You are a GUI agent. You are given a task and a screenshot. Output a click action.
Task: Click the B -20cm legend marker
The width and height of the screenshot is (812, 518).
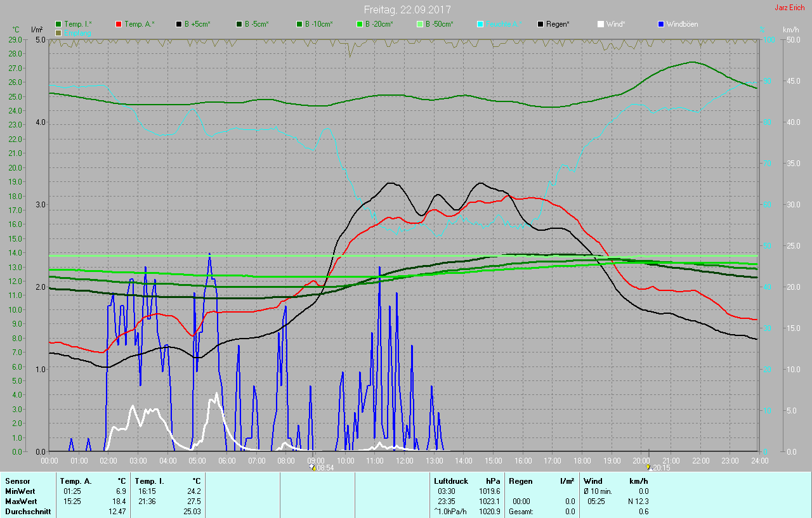pos(360,24)
